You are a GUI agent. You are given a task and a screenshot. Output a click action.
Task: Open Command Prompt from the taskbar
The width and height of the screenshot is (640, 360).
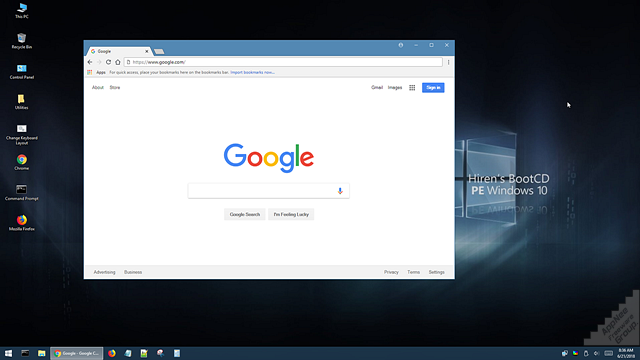(25, 353)
